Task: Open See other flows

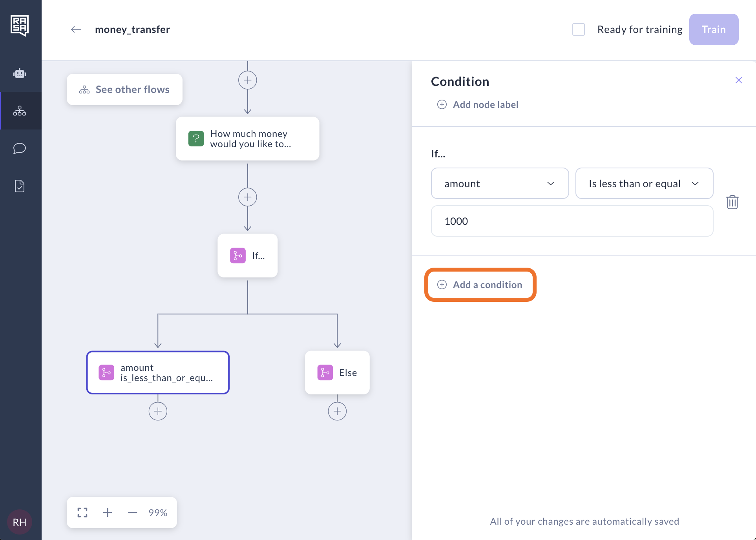Action: [124, 89]
